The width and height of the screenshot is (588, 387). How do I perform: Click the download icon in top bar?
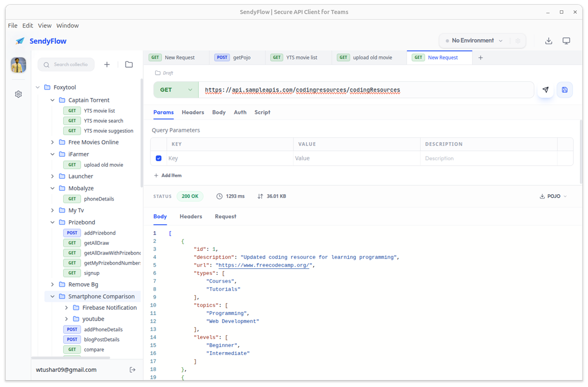(549, 41)
